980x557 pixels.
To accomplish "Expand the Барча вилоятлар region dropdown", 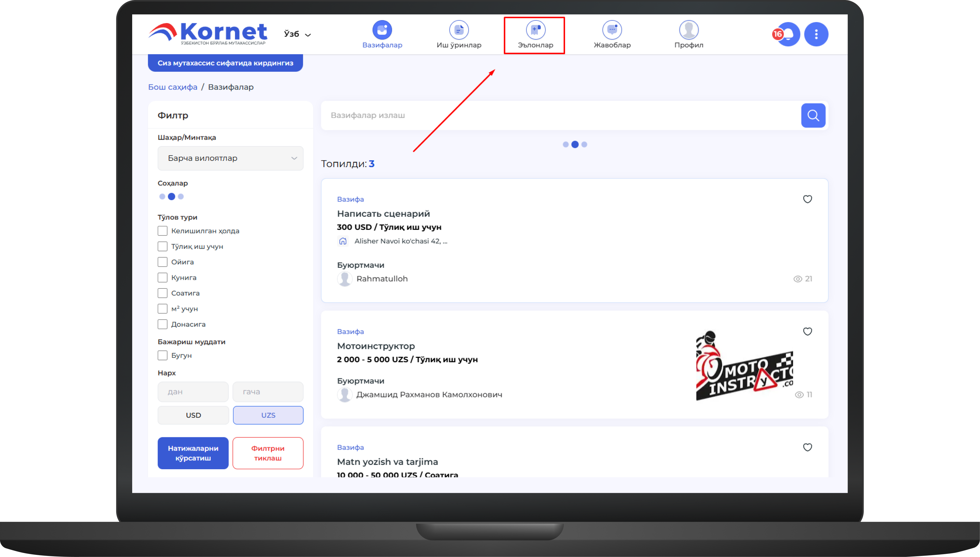I will pyautogui.click(x=230, y=158).
